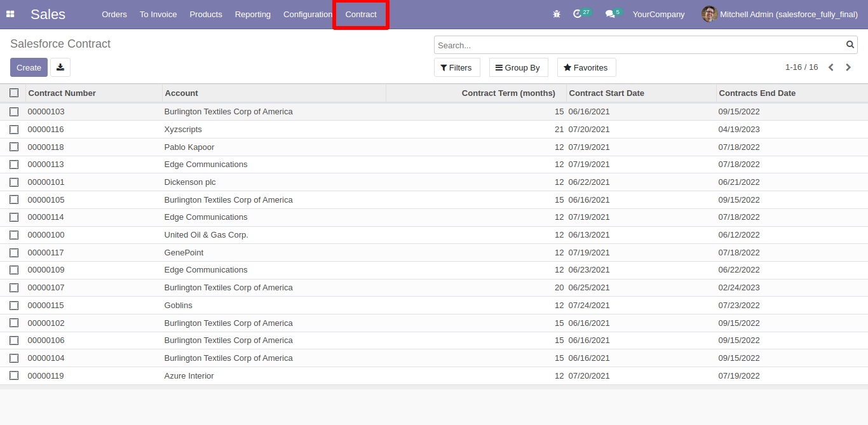
Task: Open the apps grid home menu
Action: point(10,14)
